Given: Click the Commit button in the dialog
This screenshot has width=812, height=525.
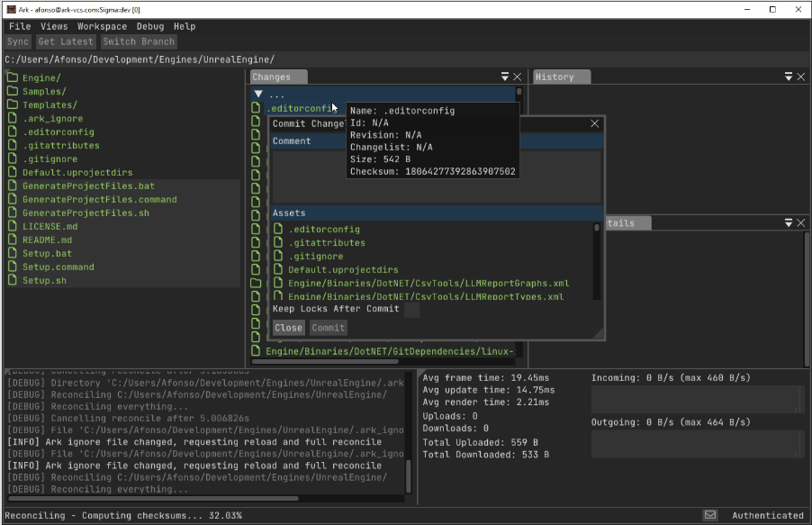Looking at the screenshot, I should (x=329, y=328).
